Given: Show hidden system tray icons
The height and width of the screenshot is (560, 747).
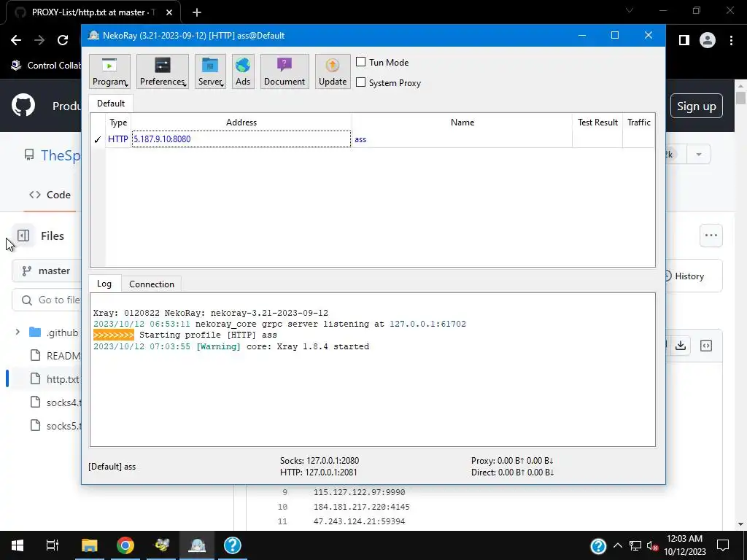Looking at the screenshot, I should click(617, 545).
